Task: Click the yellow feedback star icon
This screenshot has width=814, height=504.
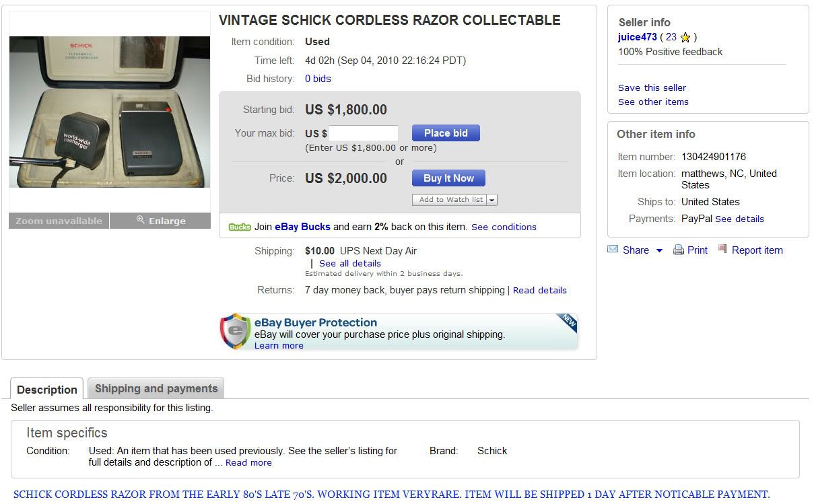Action: coord(685,38)
